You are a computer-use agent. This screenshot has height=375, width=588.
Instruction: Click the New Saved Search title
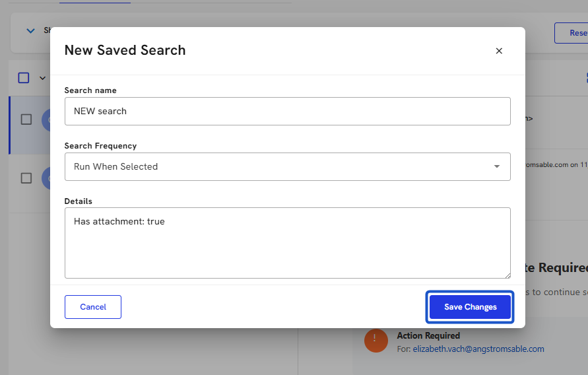[125, 50]
